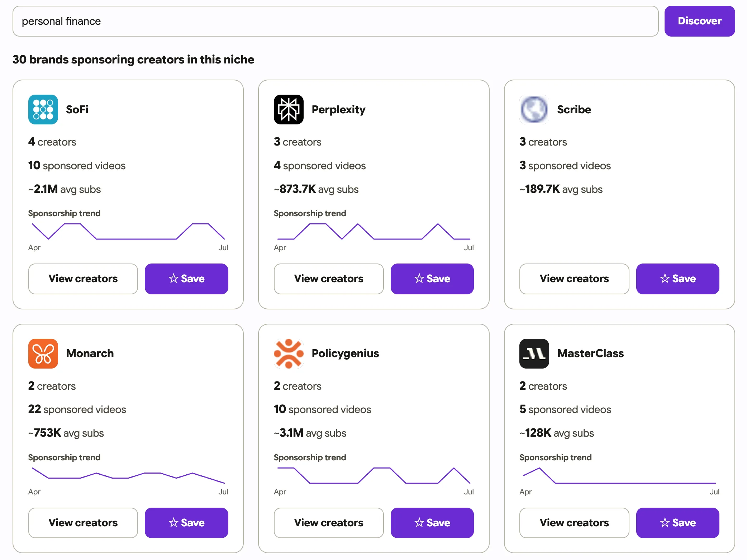Click '~128K avg subs' on MasterClass card
The image size is (747, 560).
pos(557,433)
